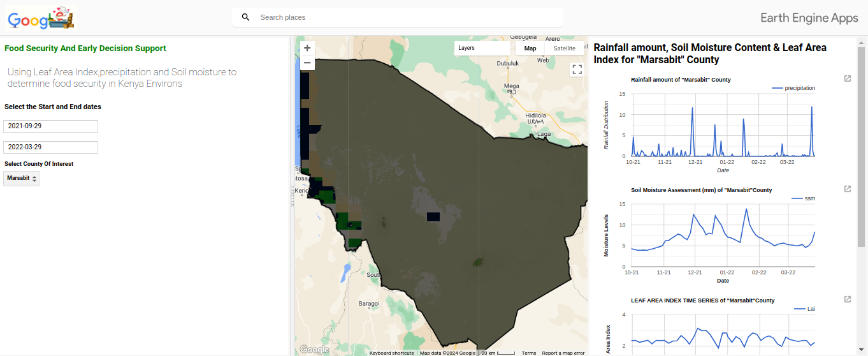Viewport: 868px width, 356px height.
Task: Expand the Layers panel on map
Action: [x=481, y=48]
